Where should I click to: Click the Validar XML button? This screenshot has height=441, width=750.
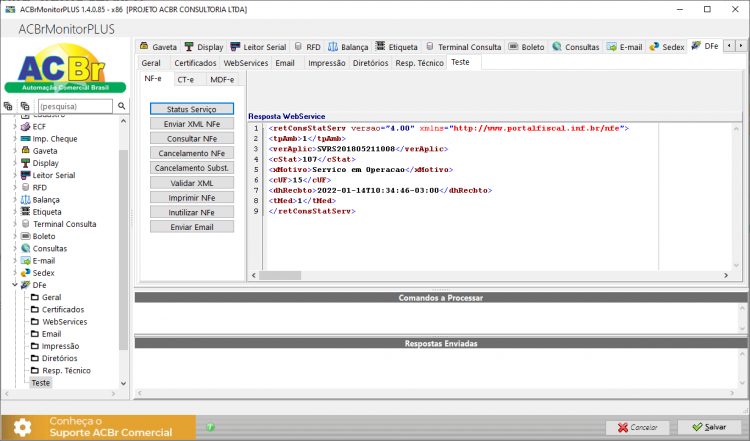tap(192, 183)
